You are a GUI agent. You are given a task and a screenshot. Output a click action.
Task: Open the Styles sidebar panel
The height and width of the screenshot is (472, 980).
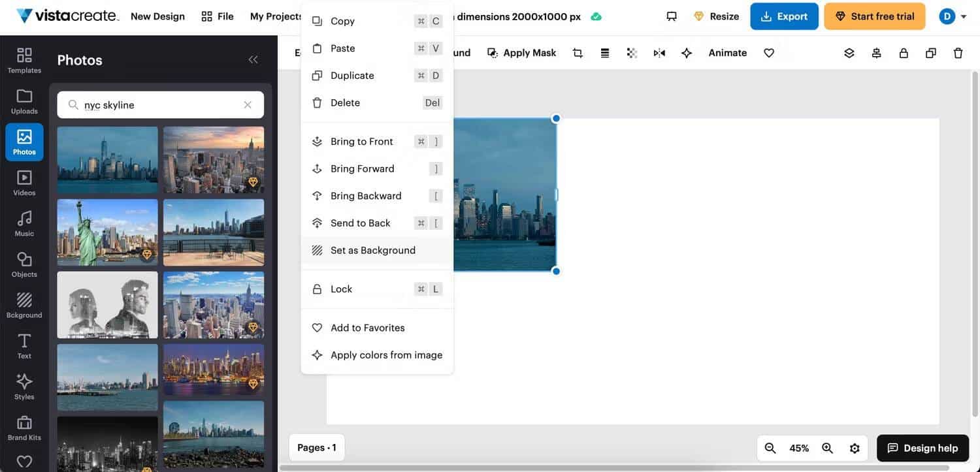pos(24,386)
